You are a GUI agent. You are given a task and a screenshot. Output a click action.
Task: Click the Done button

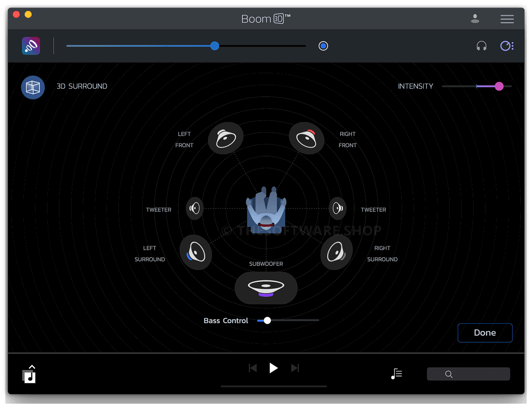[x=485, y=333]
